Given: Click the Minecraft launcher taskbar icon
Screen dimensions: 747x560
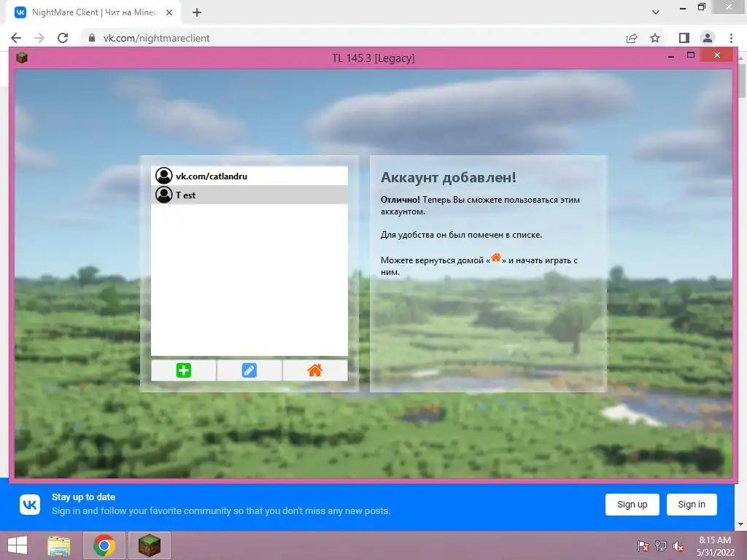Looking at the screenshot, I should (x=150, y=545).
